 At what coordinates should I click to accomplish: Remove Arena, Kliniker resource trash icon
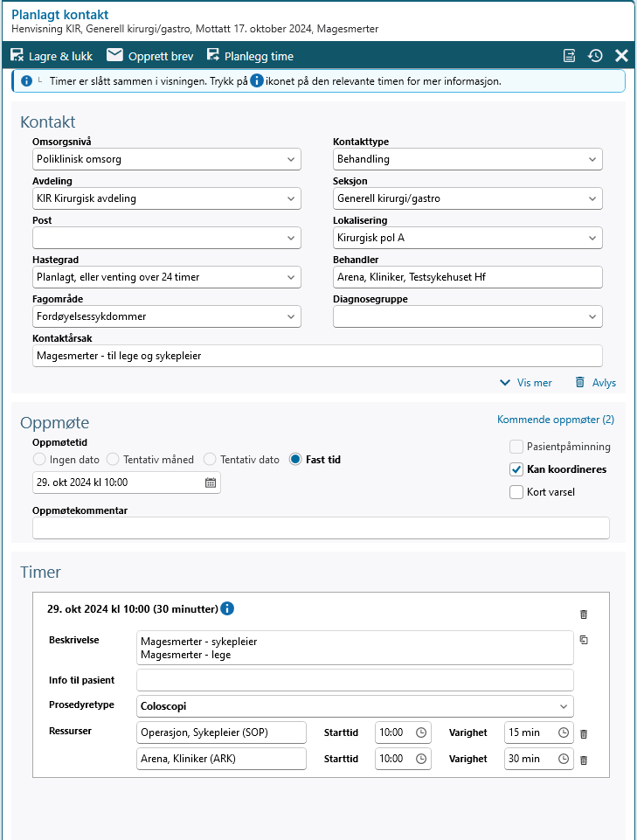pyautogui.click(x=584, y=760)
